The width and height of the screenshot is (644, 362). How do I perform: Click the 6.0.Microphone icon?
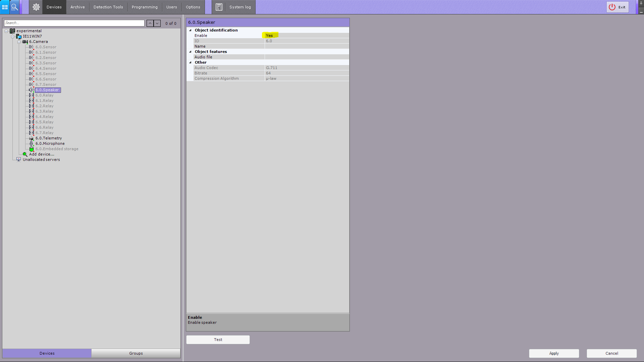31,143
